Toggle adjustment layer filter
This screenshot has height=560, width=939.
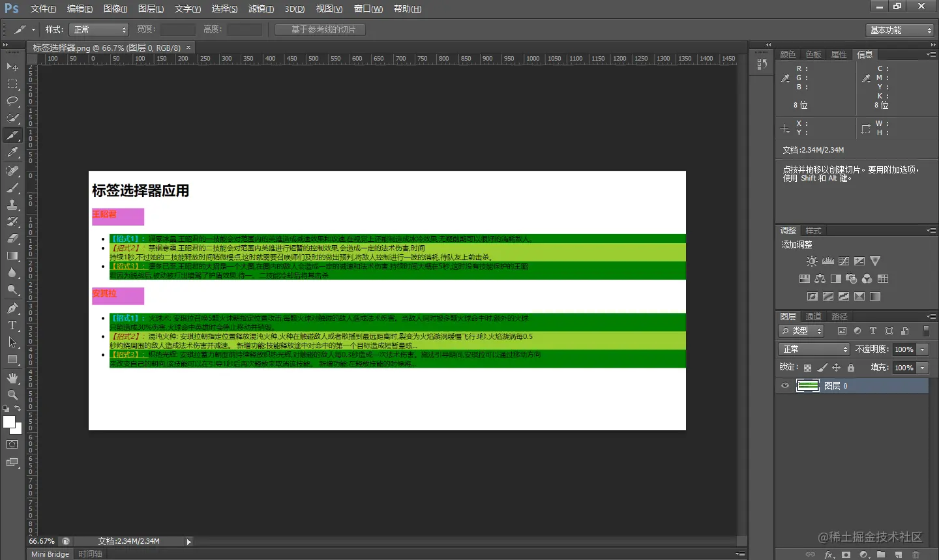coord(857,331)
